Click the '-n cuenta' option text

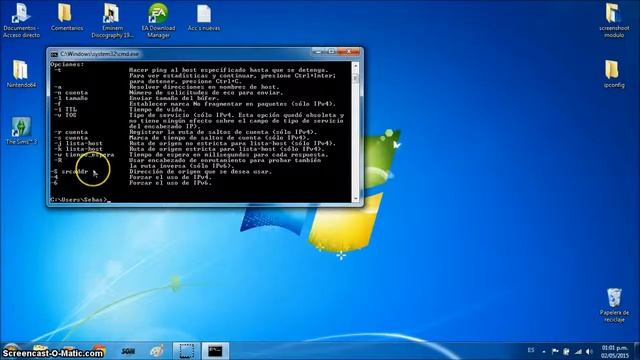pos(71,93)
